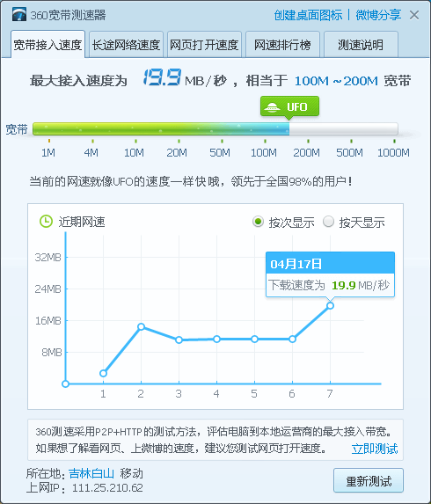Switch to the 网速排行榜 tab
431x504 pixels.
pos(282,45)
